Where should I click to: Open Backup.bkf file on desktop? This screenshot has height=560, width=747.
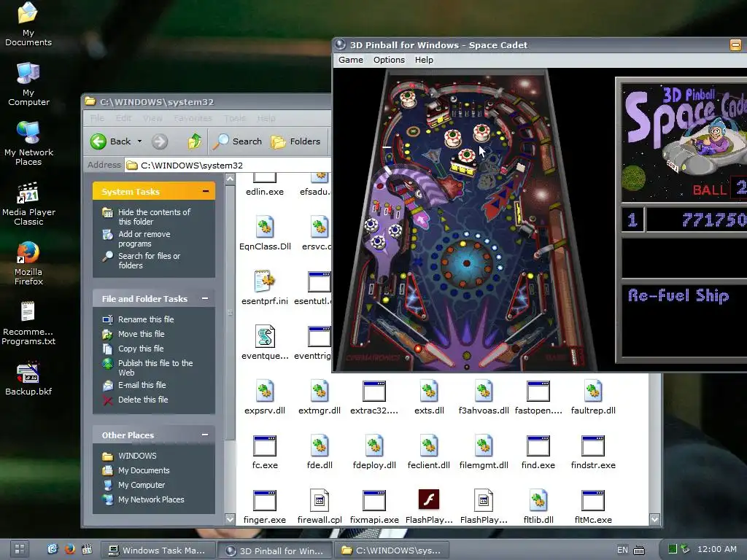click(x=28, y=379)
